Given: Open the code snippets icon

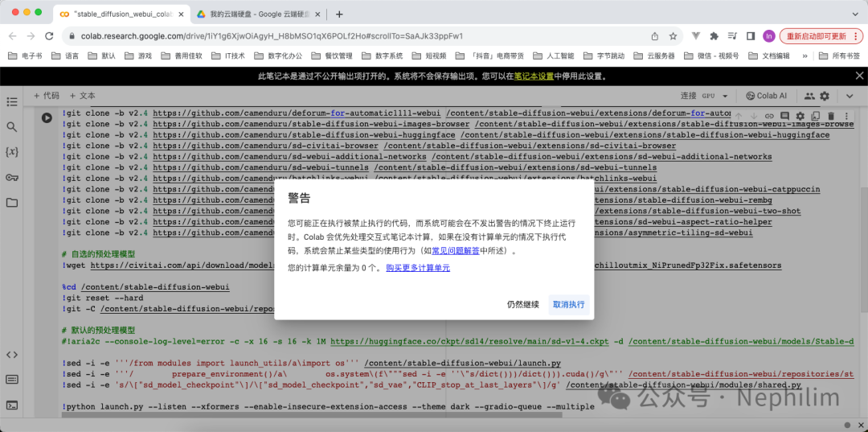Looking at the screenshot, I should pyautogui.click(x=11, y=355).
